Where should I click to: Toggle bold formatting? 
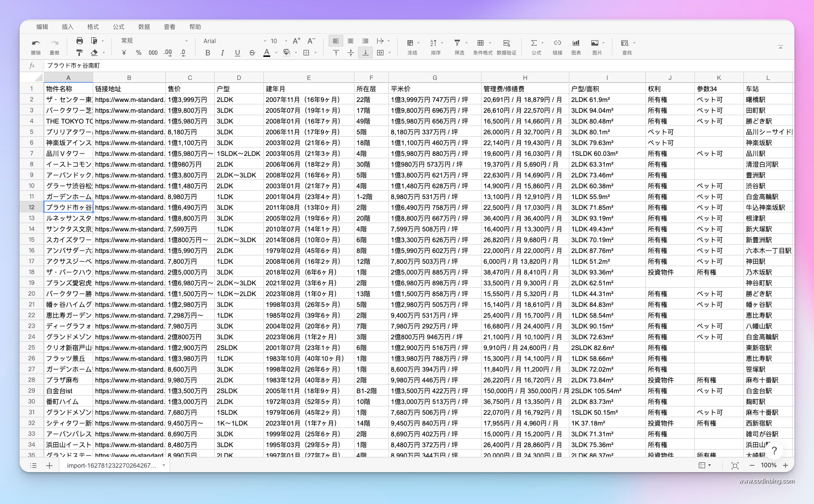(208, 52)
